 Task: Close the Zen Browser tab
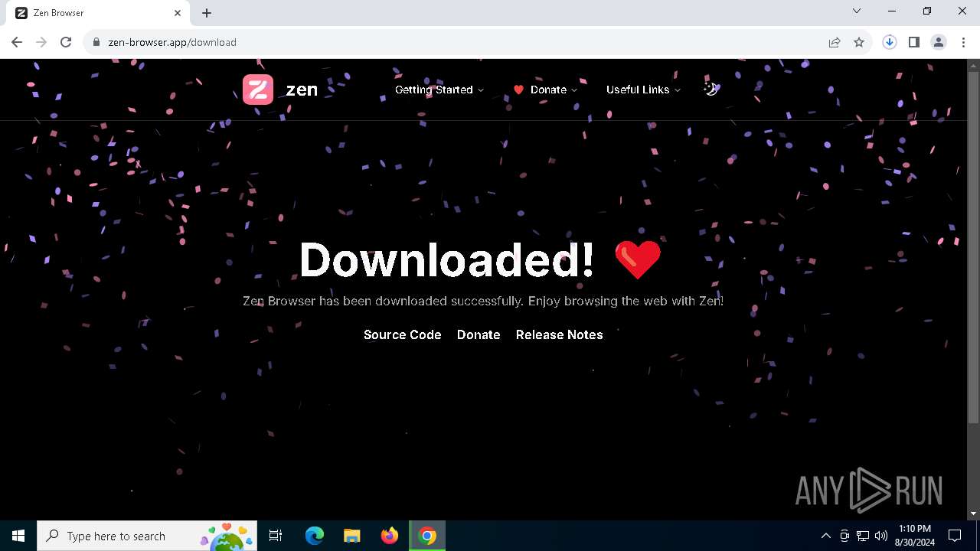point(178,13)
